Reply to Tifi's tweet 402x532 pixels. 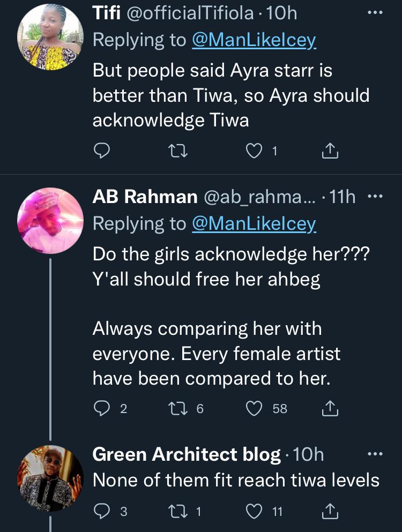coord(101,152)
